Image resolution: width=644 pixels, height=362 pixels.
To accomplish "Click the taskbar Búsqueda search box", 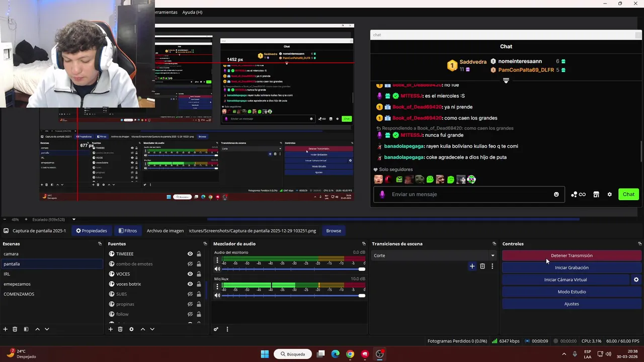I will (x=292, y=354).
